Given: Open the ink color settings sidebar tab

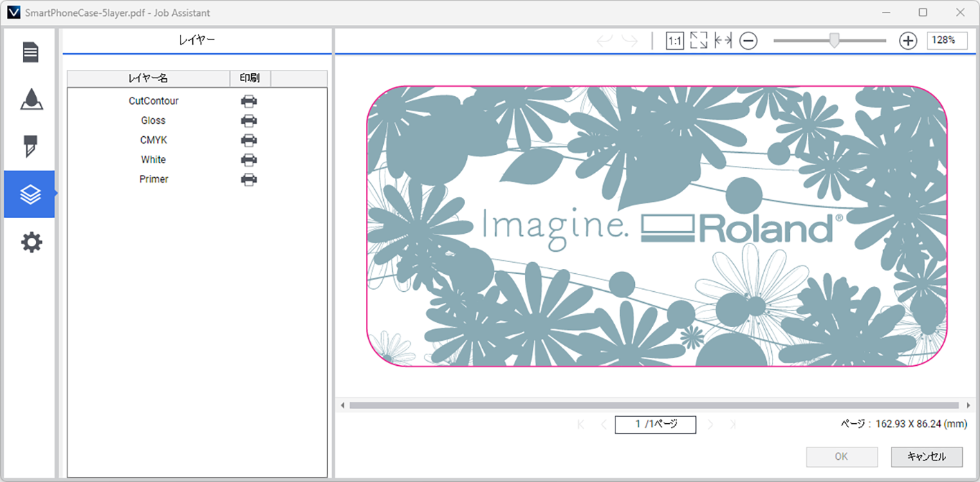Looking at the screenshot, I should point(30,100).
